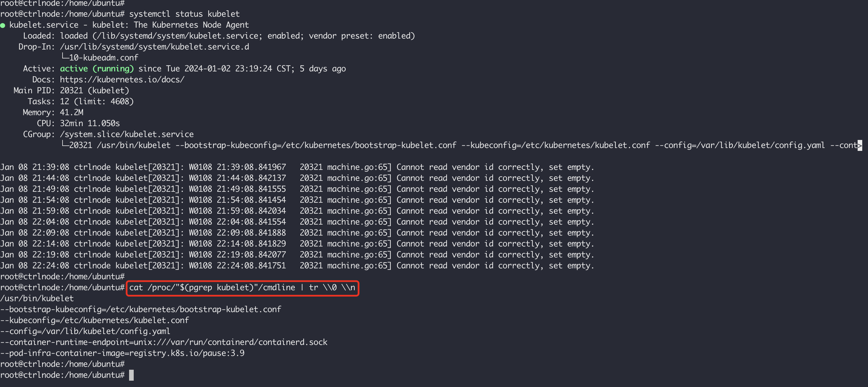The width and height of the screenshot is (868, 387).
Task: Click the green "active (running)" status text
Action: tap(97, 69)
